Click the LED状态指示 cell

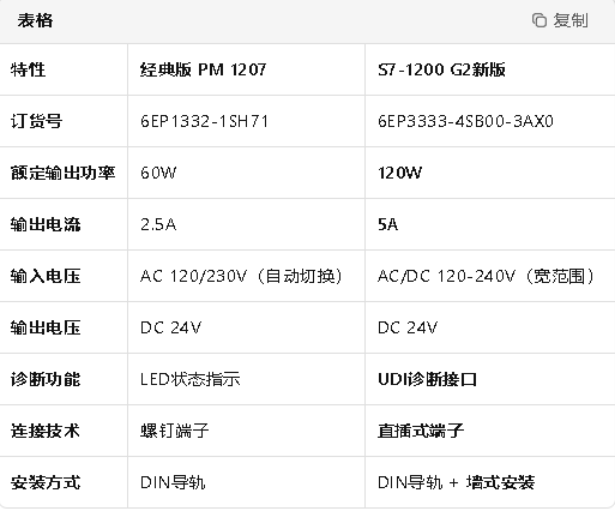click(x=189, y=380)
